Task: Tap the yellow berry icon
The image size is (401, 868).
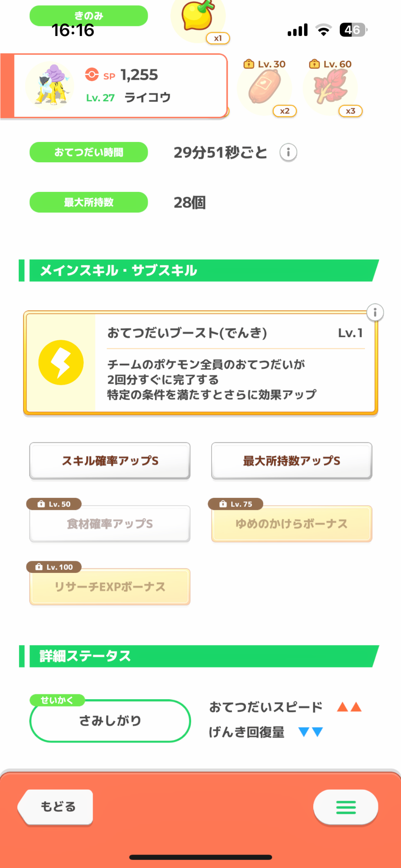Action: 198,17
